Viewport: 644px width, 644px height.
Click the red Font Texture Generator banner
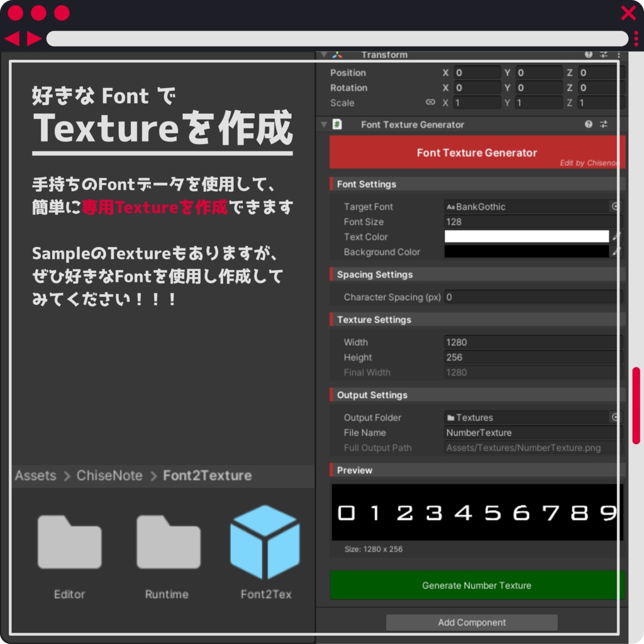pyautogui.click(x=477, y=152)
